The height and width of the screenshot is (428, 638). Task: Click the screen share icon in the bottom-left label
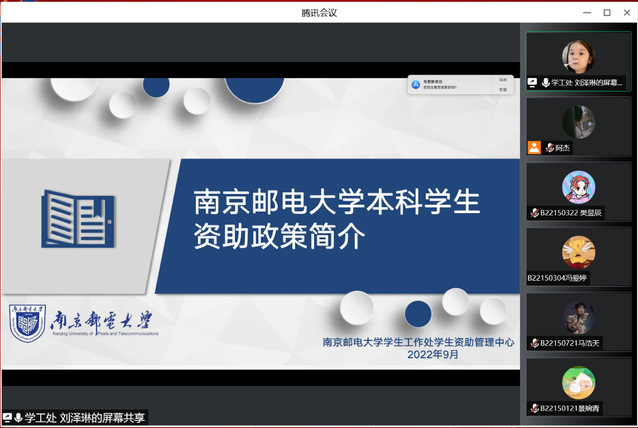point(7,417)
